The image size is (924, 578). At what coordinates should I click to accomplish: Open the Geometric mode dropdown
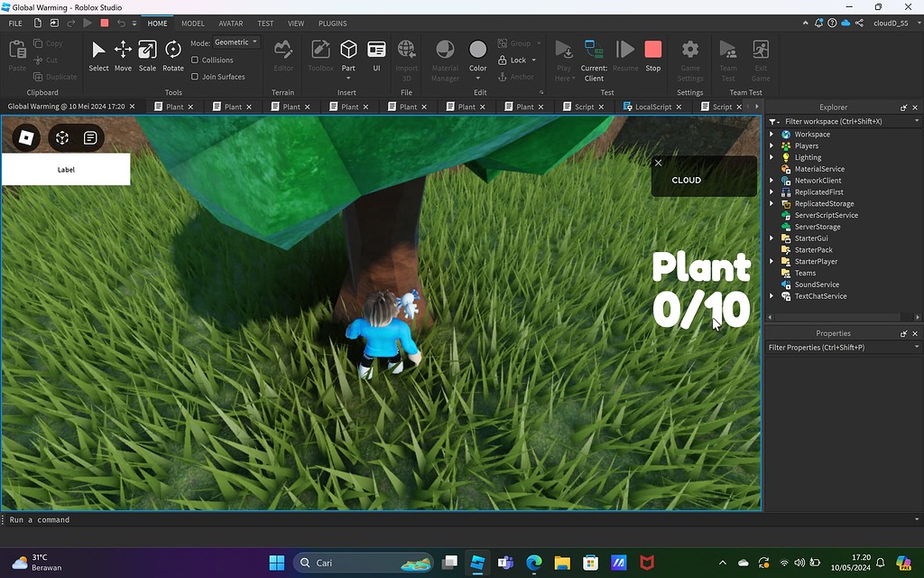pyautogui.click(x=236, y=42)
